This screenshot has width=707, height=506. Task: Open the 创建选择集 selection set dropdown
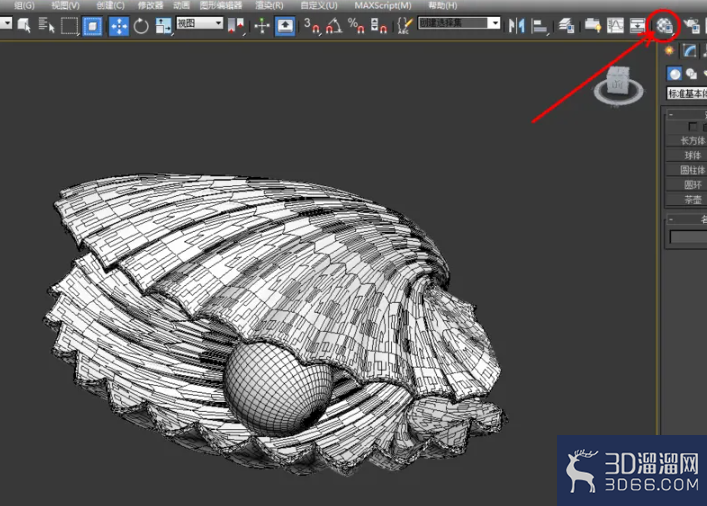click(459, 23)
